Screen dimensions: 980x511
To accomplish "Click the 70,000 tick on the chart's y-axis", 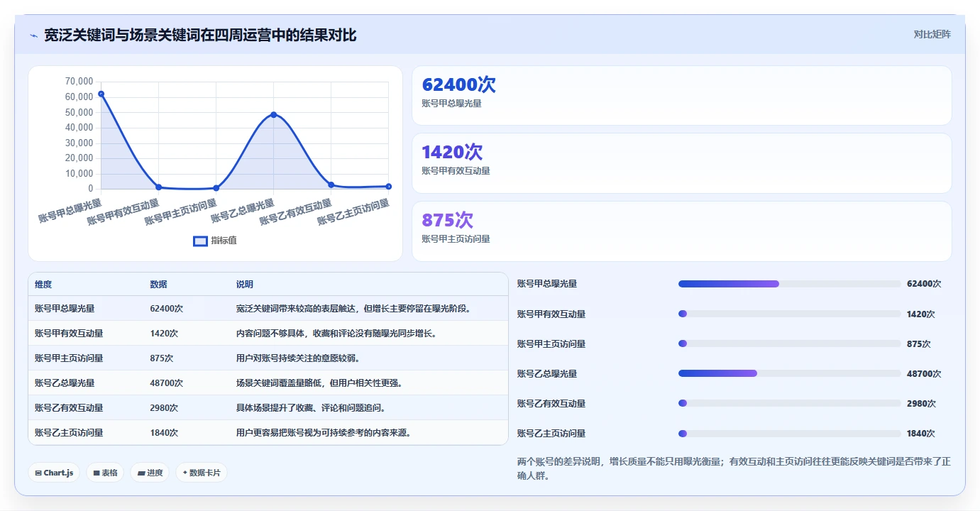I will [x=79, y=82].
